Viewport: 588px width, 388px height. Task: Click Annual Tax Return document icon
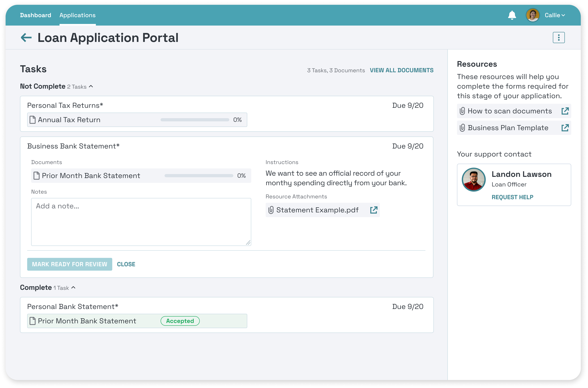coord(33,120)
